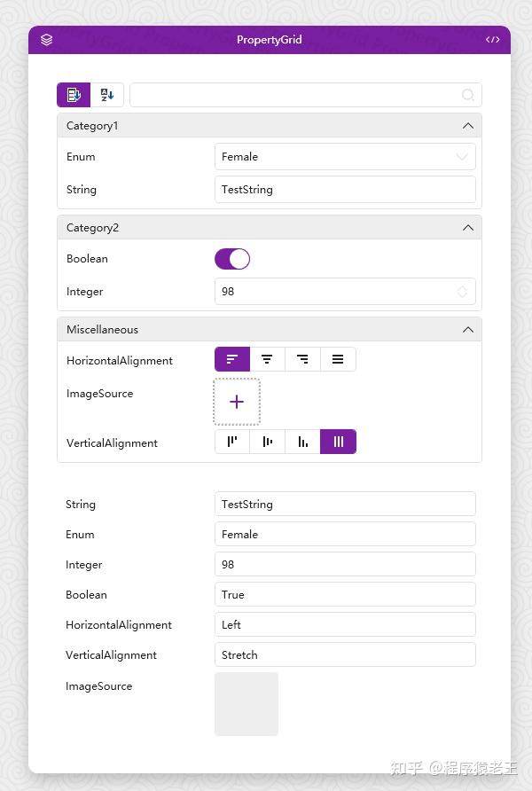This screenshot has height=791, width=532.
Task: Open the Enum dropdown showing Female
Action: (344, 156)
